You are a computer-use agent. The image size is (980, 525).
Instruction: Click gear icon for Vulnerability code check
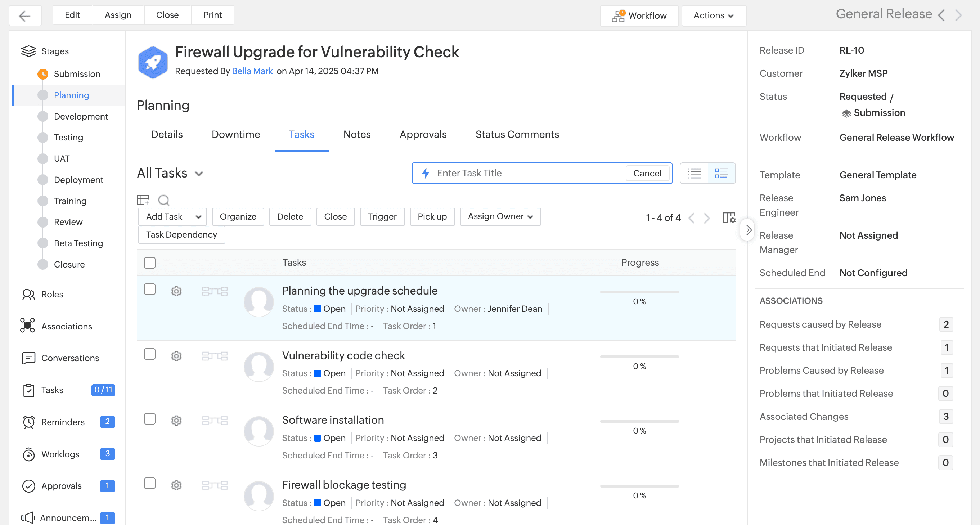click(176, 356)
